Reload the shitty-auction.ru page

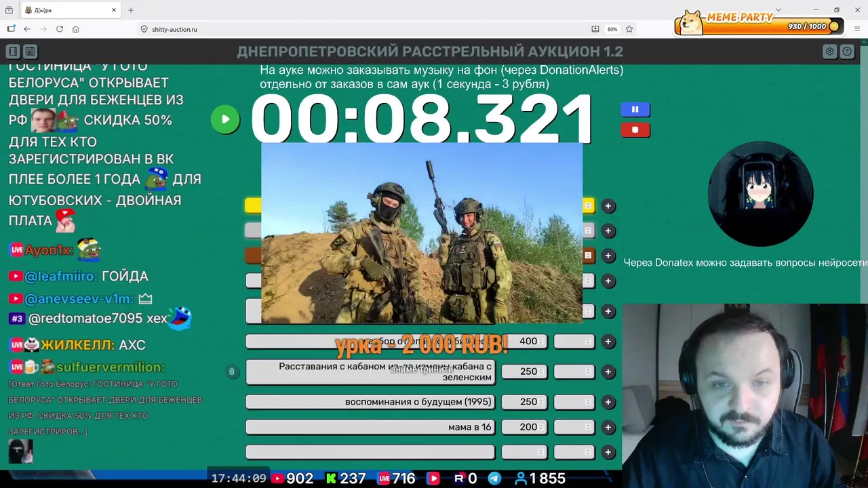click(x=60, y=29)
